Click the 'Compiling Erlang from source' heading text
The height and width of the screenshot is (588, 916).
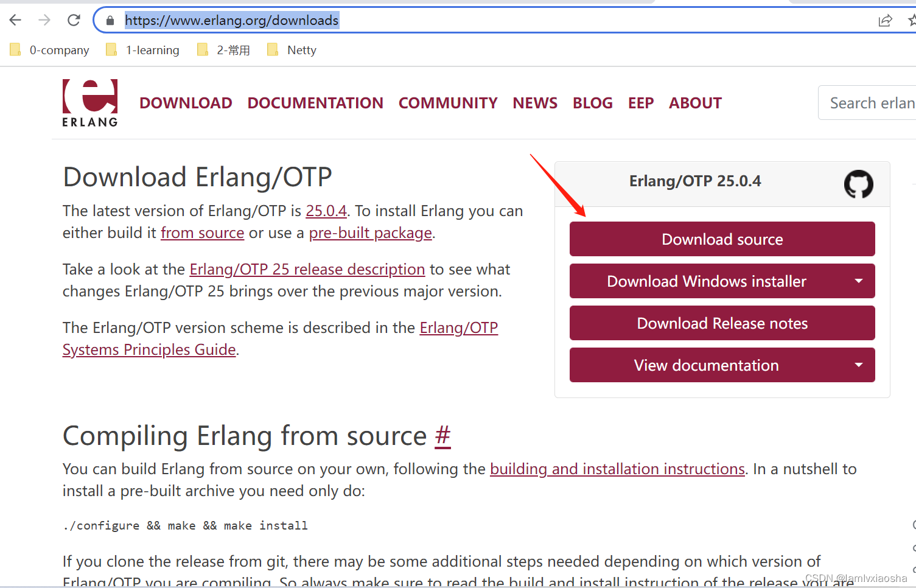[245, 436]
